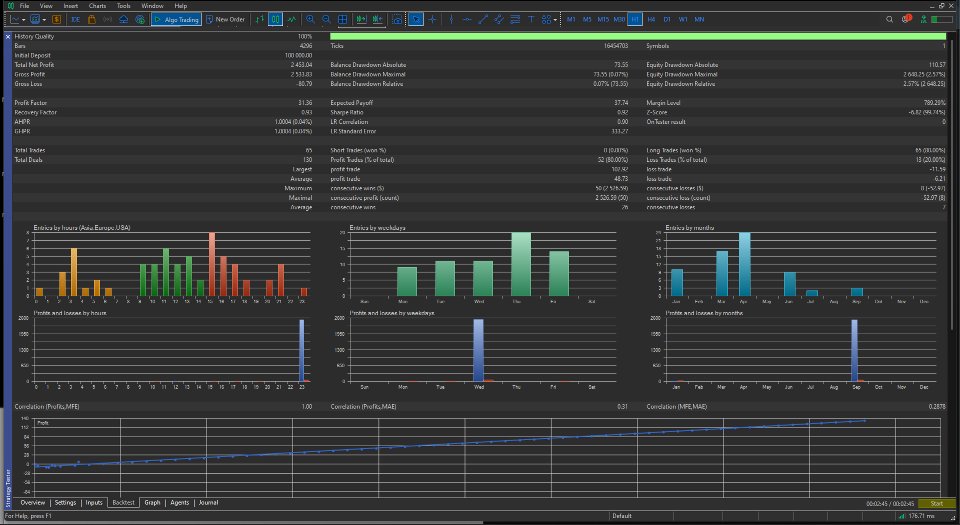Open the Tools menu
The width and height of the screenshot is (960, 525).
pyautogui.click(x=124, y=6)
